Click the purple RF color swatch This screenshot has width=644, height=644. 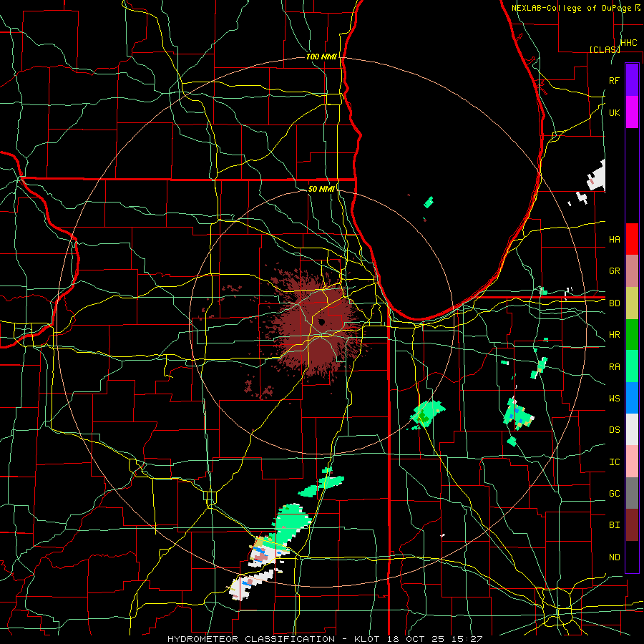click(632, 80)
